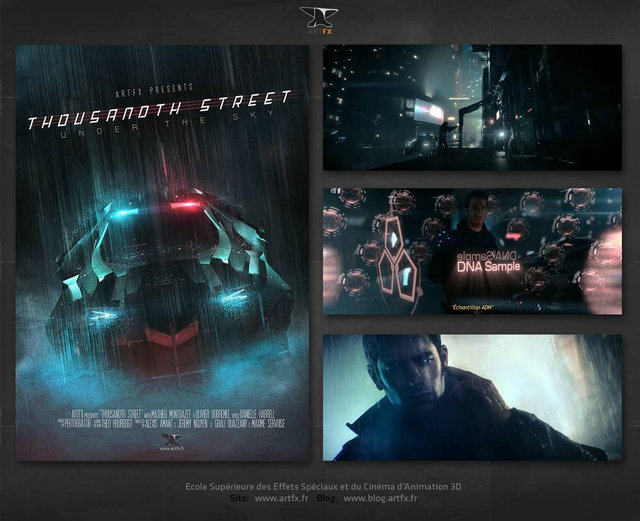Click the www.blog.artfx.fr blog link
This screenshot has height=521, width=640.
click(380, 498)
